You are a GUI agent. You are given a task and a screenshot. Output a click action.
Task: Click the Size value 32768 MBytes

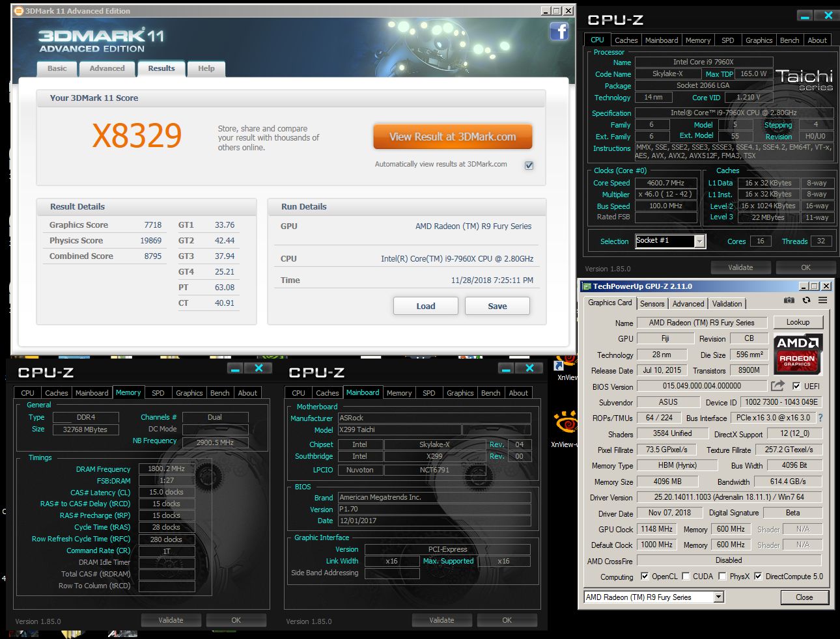coord(85,429)
